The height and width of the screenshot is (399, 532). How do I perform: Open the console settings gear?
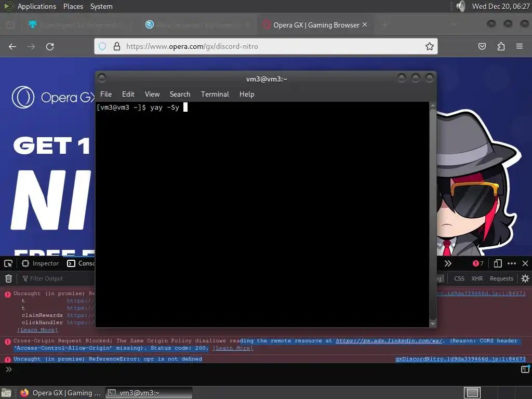[525, 278]
